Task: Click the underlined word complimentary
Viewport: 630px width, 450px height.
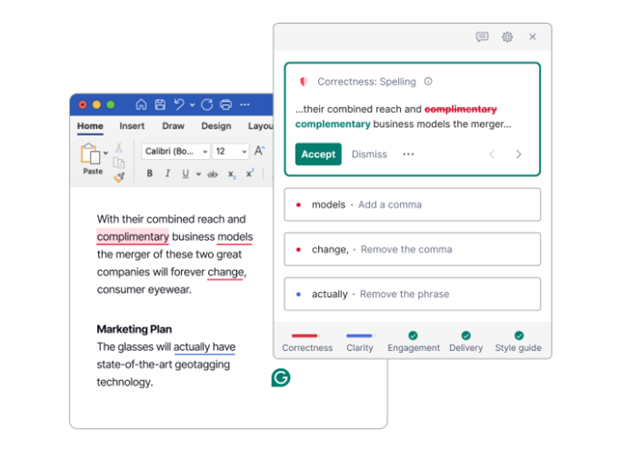Action: (x=133, y=237)
